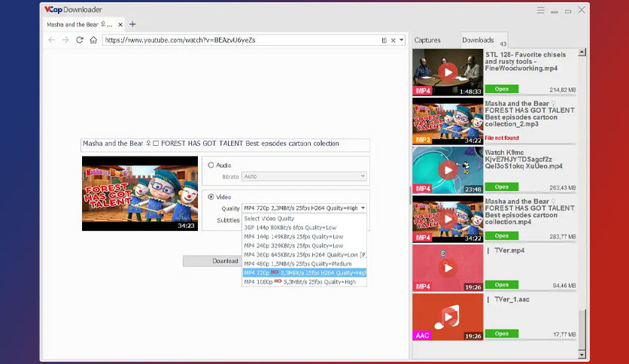Open the TVer.mp4 94,46 MB file
Screen dimensions: 629x364
click(501, 284)
